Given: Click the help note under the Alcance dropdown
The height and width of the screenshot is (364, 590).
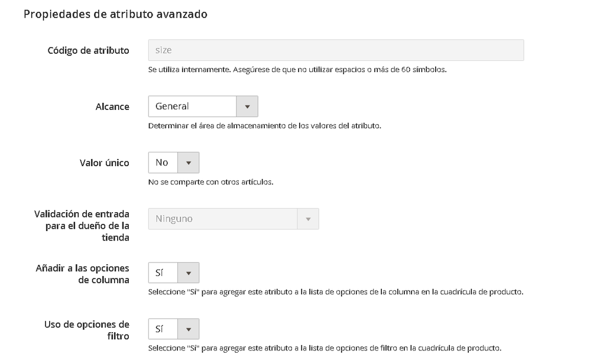Looking at the screenshot, I should [x=264, y=125].
